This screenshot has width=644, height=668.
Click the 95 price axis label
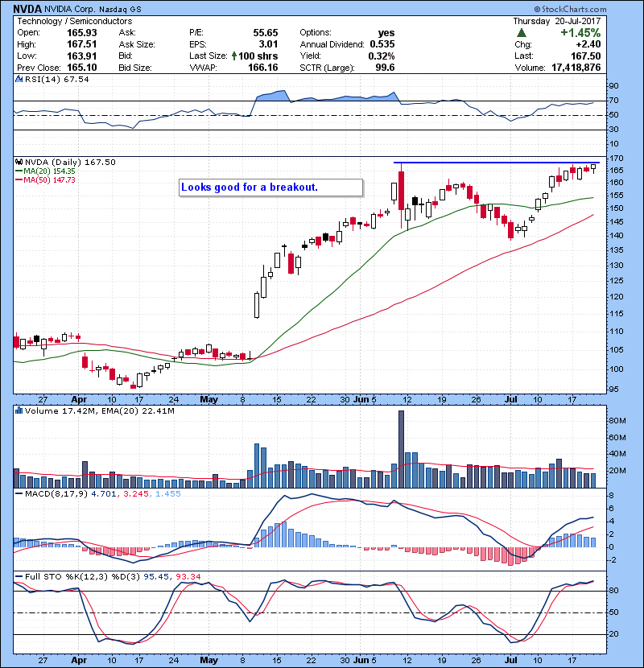pyautogui.click(x=614, y=390)
